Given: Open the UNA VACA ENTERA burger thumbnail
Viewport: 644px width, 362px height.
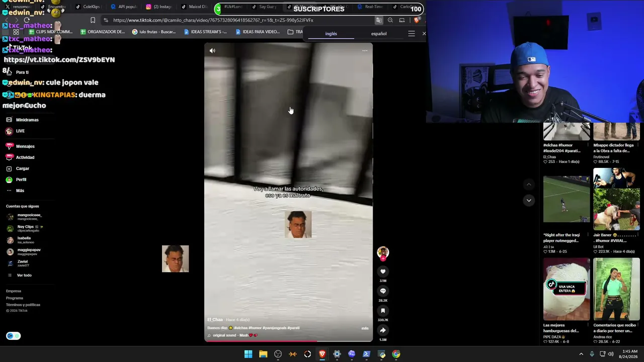Looking at the screenshot, I should click(x=567, y=289).
